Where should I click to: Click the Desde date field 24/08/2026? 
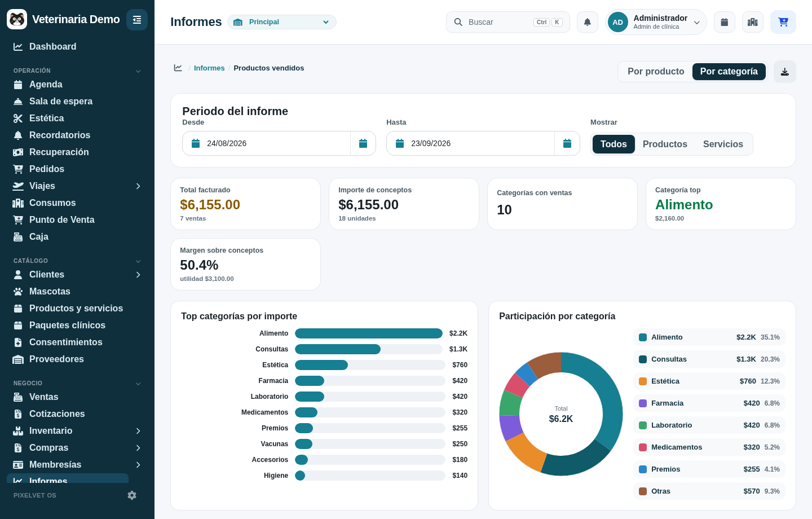pos(266,143)
